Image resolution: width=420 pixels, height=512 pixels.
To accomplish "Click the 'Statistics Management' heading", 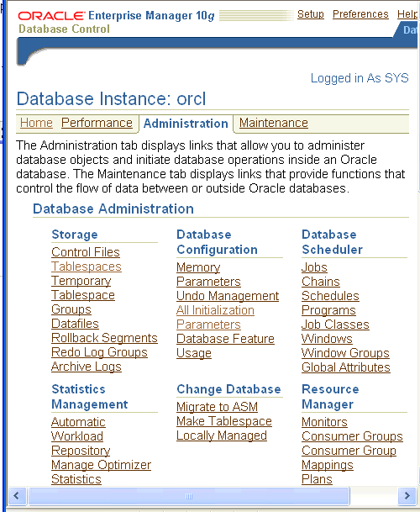I will [x=90, y=397].
